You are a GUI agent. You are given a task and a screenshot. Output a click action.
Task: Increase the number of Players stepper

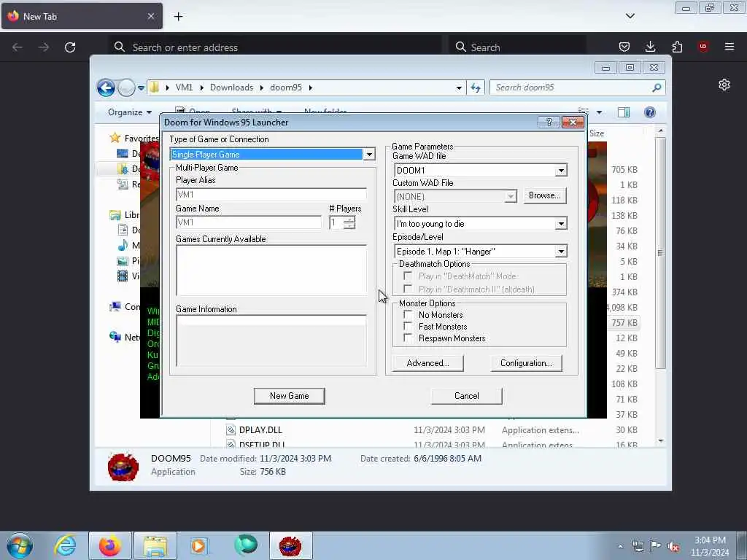click(349, 219)
